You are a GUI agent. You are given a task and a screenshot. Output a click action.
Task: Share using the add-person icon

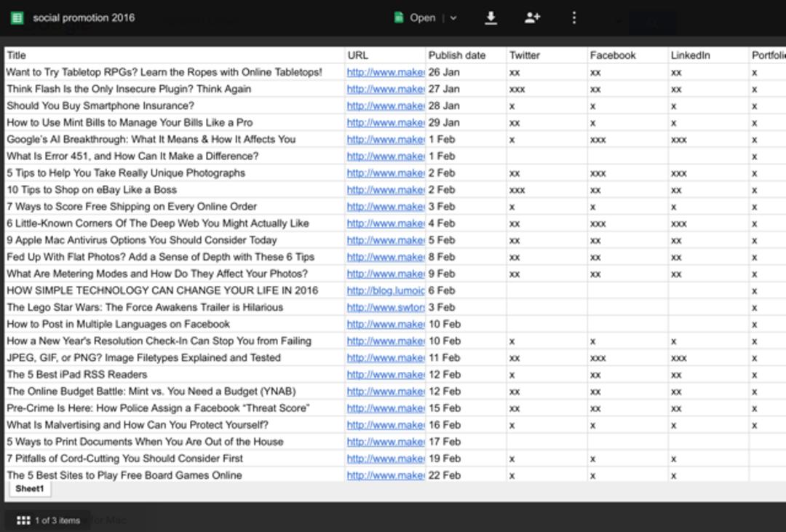(x=532, y=18)
